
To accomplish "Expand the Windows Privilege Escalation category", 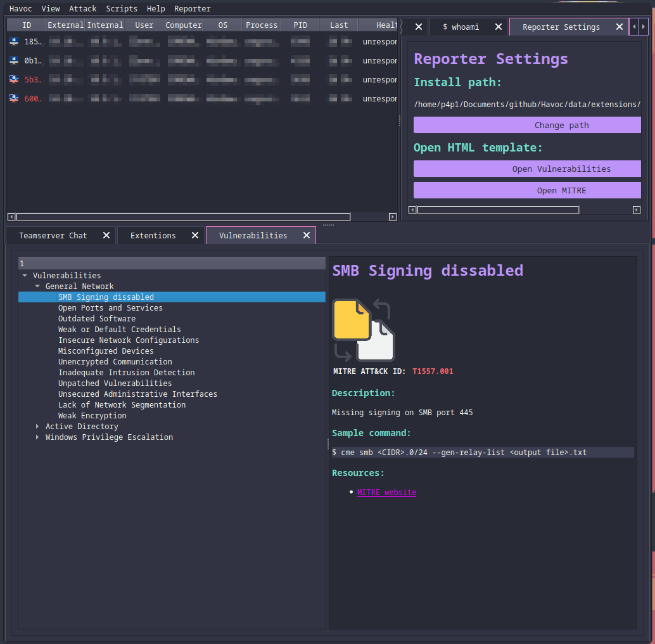I will coord(37,437).
